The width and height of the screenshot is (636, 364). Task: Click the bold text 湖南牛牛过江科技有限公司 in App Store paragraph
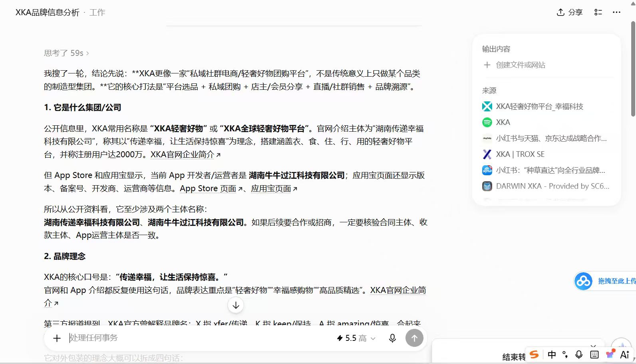pos(296,175)
